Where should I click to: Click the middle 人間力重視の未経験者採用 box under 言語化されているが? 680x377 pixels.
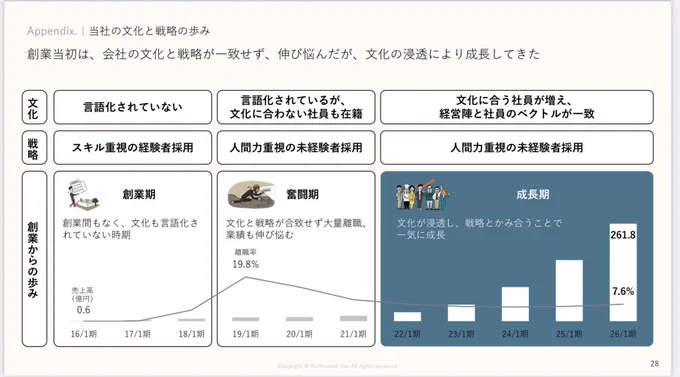(x=296, y=148)
